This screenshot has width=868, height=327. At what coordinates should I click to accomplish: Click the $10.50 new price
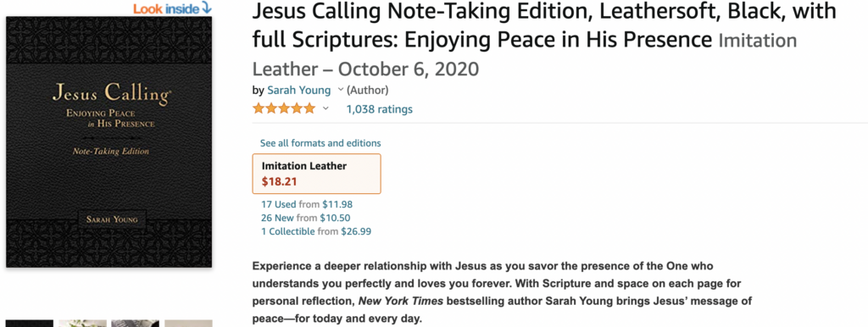tap(335, 218)
